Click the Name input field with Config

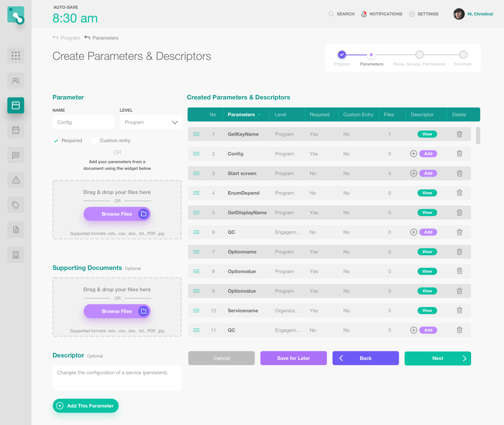83,122
